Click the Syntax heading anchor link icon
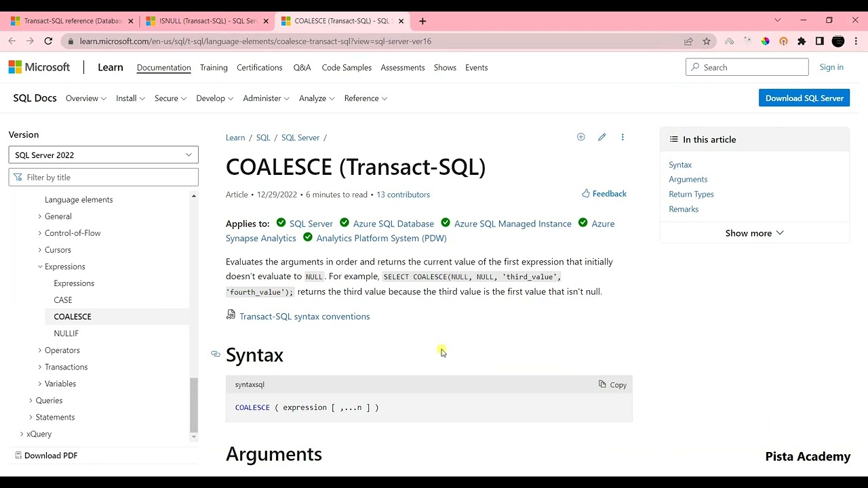 [x=216, y=354]
